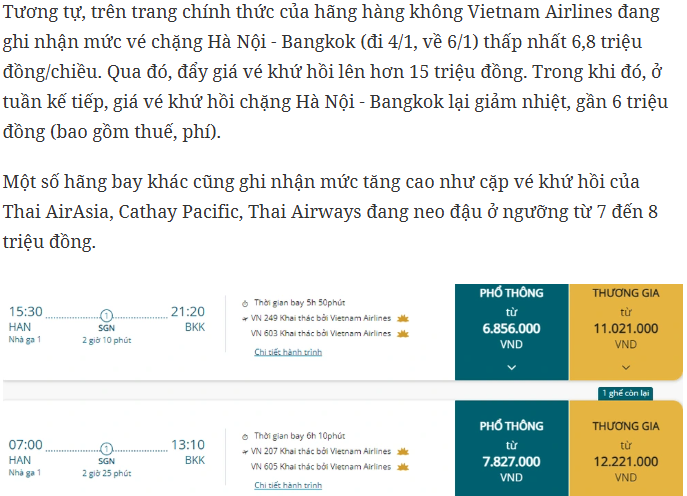Click the lotus logo beside flight VN 603
687x496 pixels.
pos(404,333)
